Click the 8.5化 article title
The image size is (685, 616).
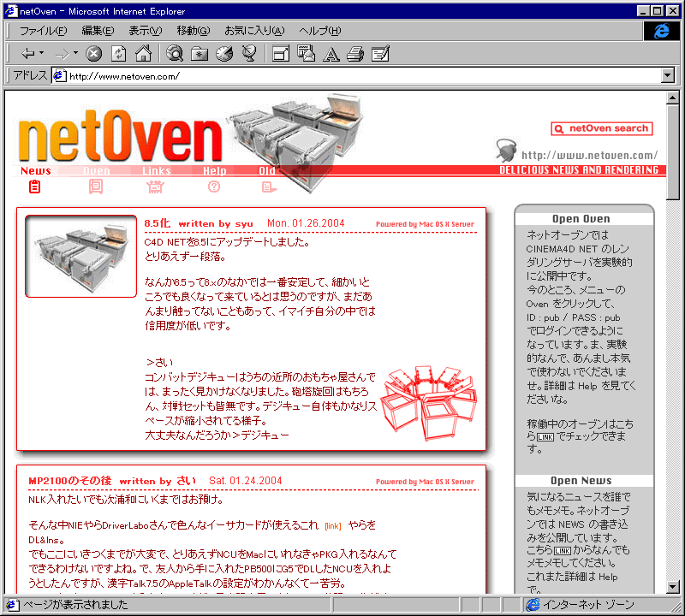158,223
